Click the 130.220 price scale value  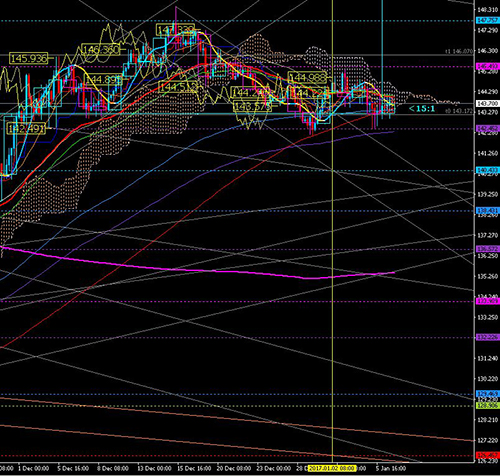[x=488, y=379]
